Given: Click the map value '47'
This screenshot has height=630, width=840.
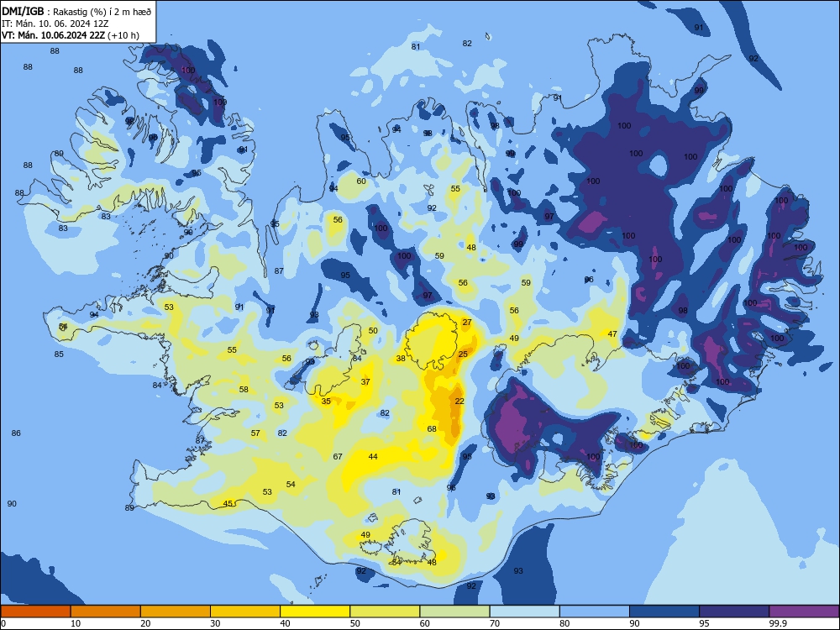Looking at the screenshot, I should point(612,333).
